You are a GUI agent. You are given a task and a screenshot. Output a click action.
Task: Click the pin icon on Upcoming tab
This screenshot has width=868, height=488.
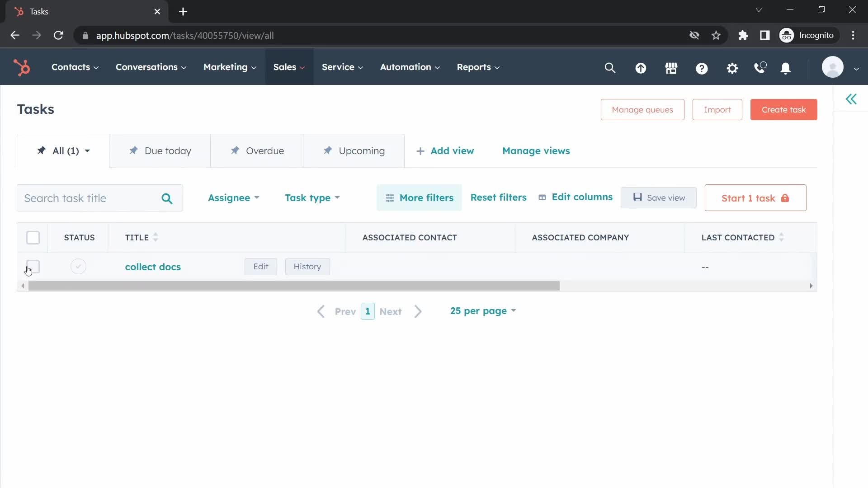coord(328,150)
